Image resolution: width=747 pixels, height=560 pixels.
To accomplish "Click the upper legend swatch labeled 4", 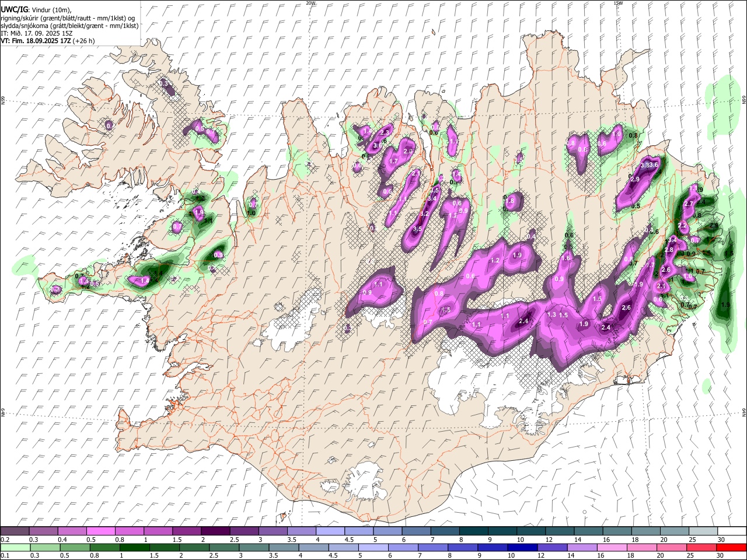I will click(330, 531).
